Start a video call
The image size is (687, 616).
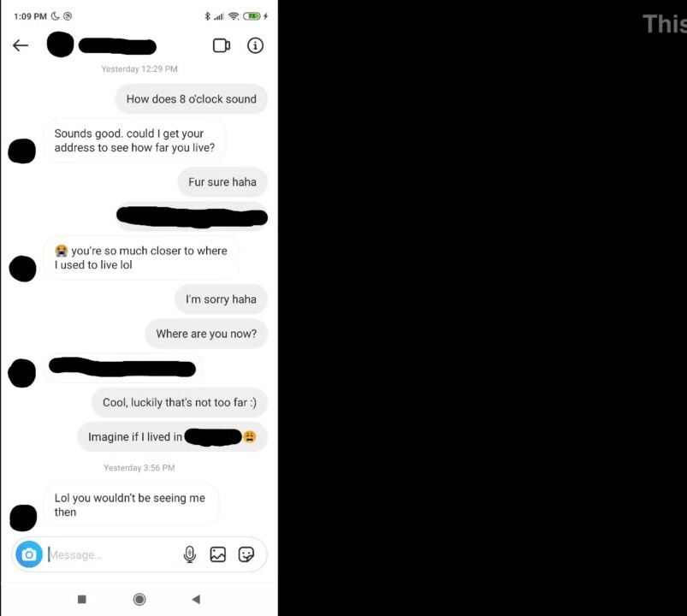[222, 45]
